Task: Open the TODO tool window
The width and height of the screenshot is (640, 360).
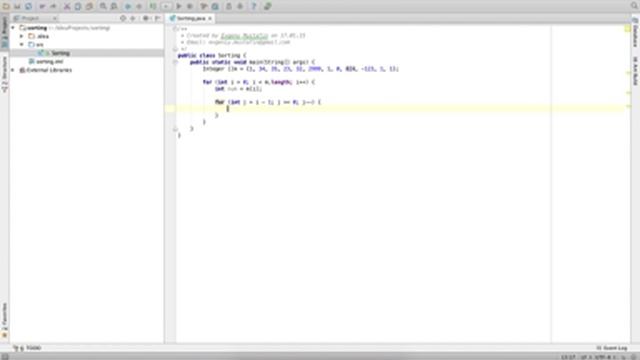Action: pyautogui.click(x=28, y=348)
